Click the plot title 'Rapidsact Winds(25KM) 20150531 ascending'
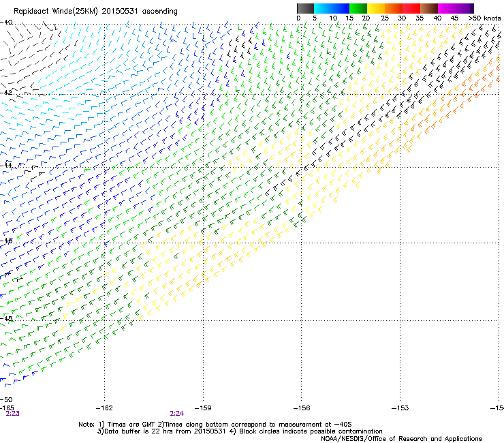This screenshot has width=504, height=443. click(95, 12)
